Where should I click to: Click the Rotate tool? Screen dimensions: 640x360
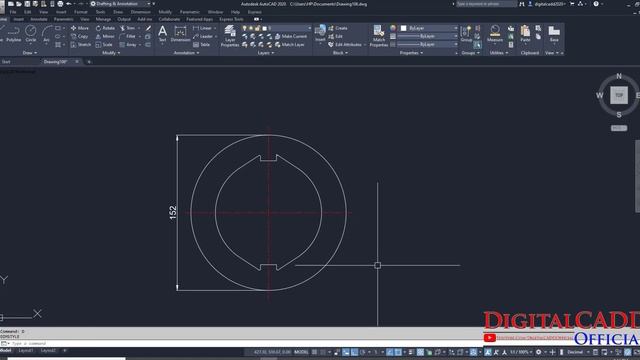(105, 28)
